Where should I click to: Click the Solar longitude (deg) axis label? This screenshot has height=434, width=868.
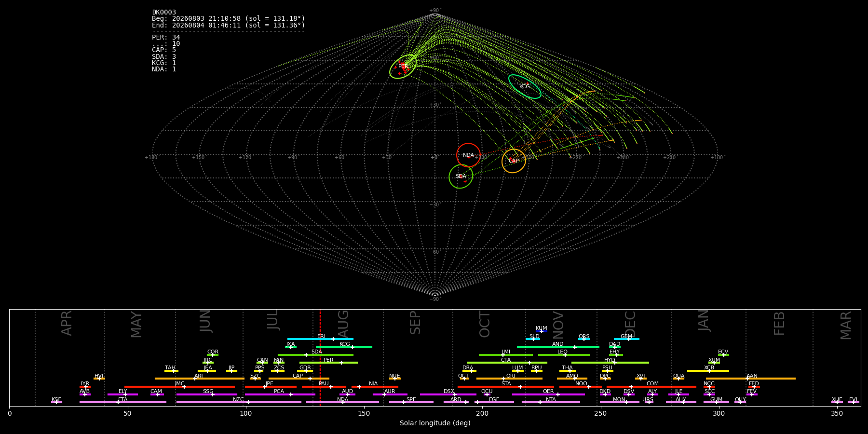[x=435, y=423]
